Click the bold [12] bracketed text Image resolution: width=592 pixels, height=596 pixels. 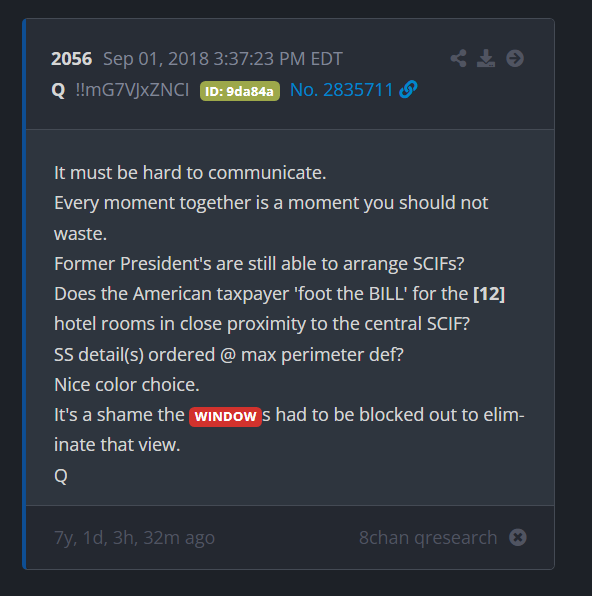pyautogui.click(x=489, y=294)
